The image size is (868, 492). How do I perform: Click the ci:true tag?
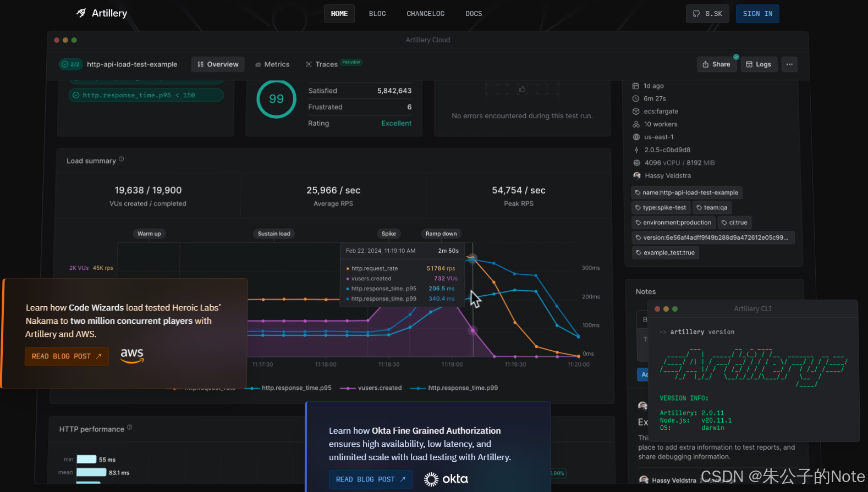tap(734, 223)
